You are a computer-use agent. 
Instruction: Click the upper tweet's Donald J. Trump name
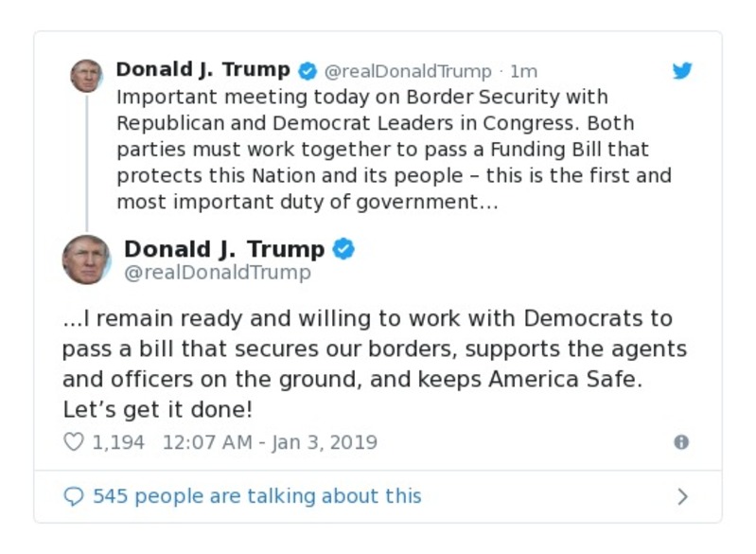point(202,70)
